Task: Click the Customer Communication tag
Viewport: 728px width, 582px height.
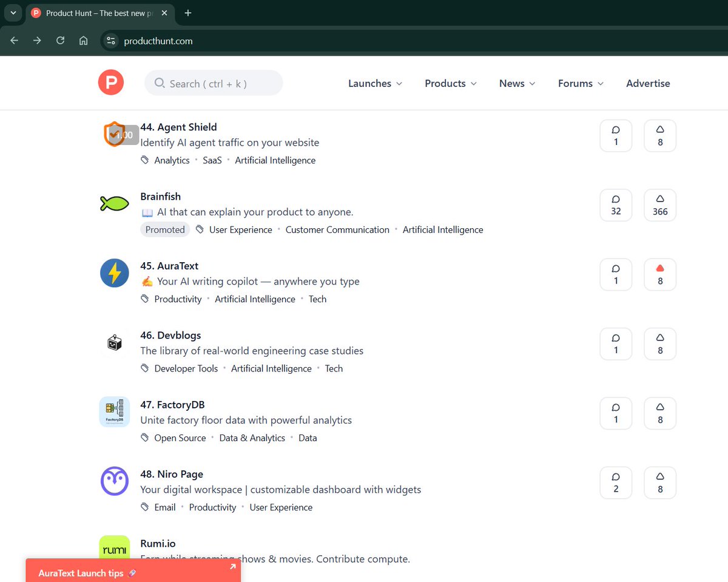Action: click(x=337, y=229)
